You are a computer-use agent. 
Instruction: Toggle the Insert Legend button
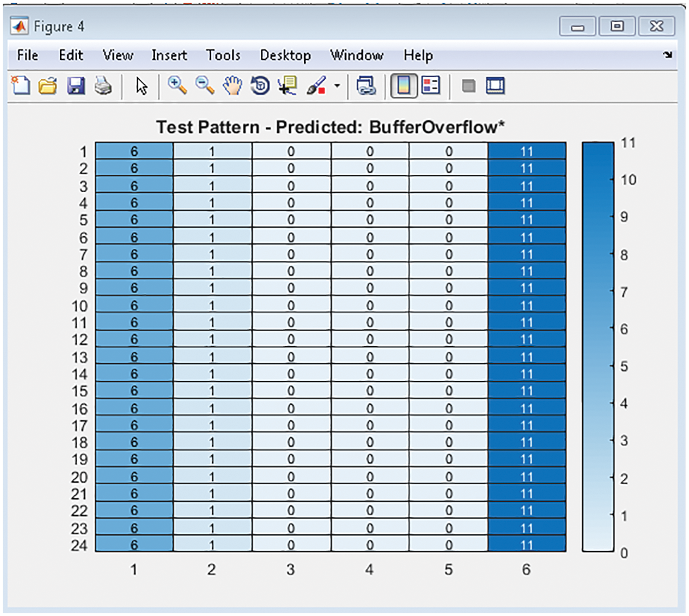(x=431, y=86)
